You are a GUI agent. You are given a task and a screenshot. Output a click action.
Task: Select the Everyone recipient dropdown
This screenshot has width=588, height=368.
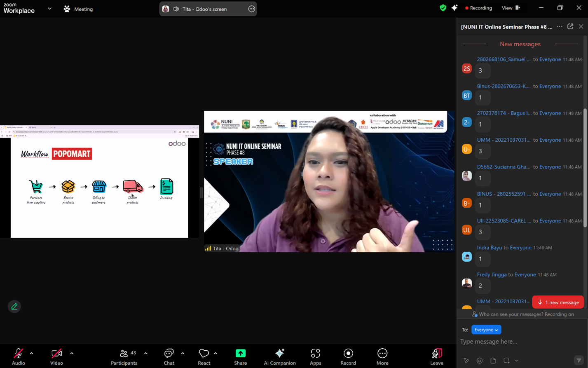tap(486, 330)
